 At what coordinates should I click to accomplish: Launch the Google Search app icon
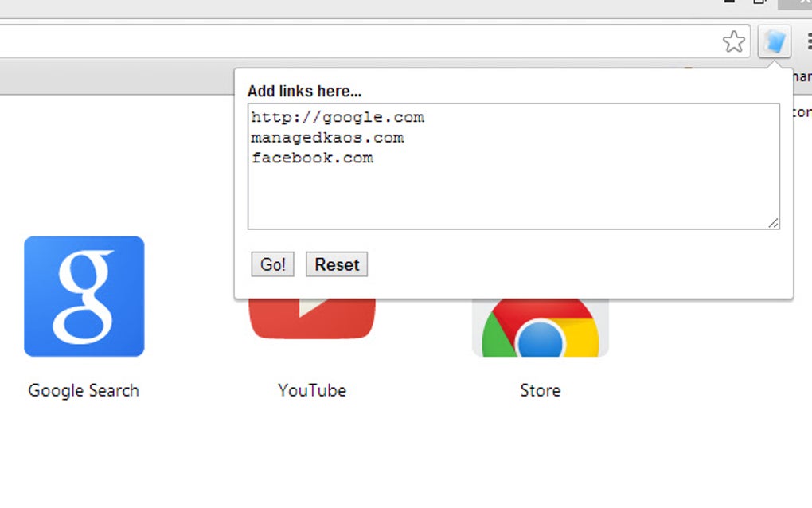pyautogui.click(x=84, y=296)
